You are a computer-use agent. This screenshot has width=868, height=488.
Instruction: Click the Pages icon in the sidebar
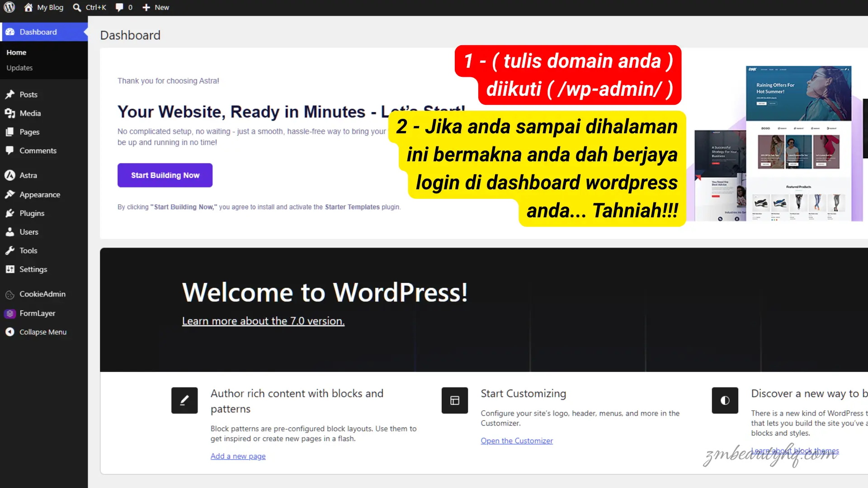[10, 132]
